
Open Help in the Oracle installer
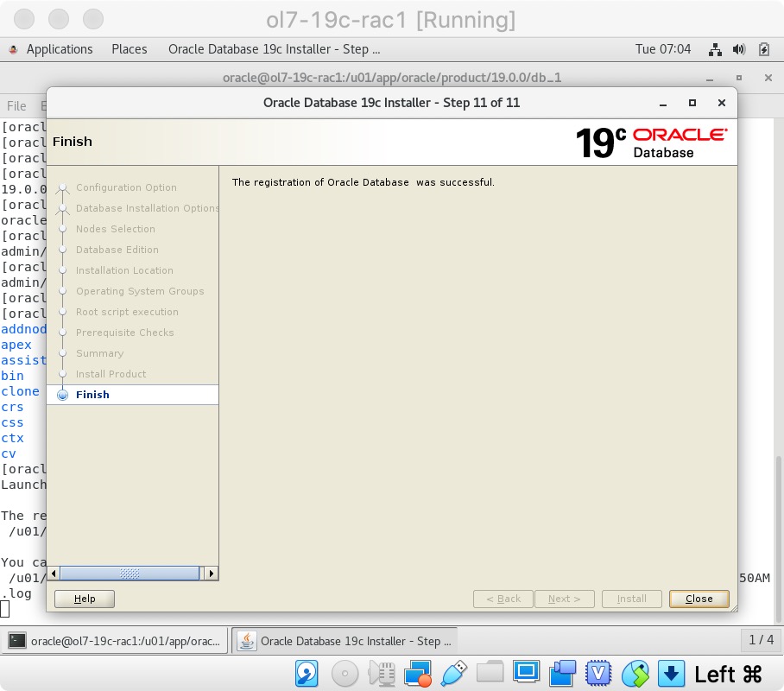[x=85, y=599]
